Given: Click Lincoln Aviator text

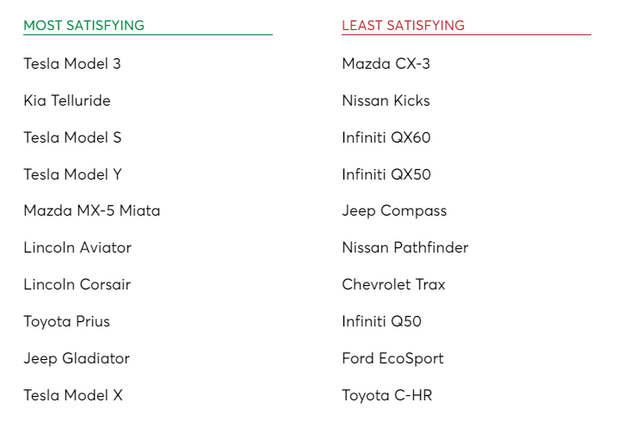Looking at the screenshot, I should coord(78,247).
